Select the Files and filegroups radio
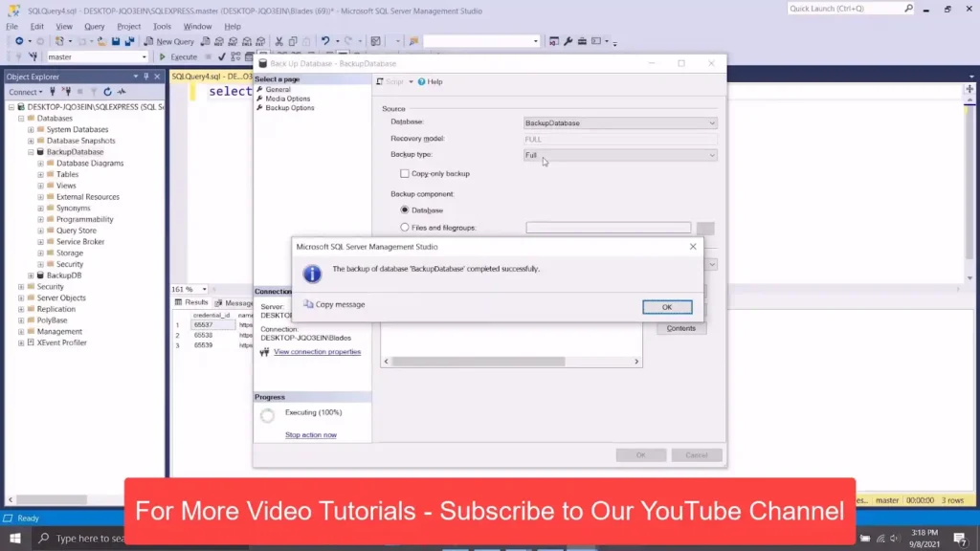980x551 pixels. click(x=405, y=228)
